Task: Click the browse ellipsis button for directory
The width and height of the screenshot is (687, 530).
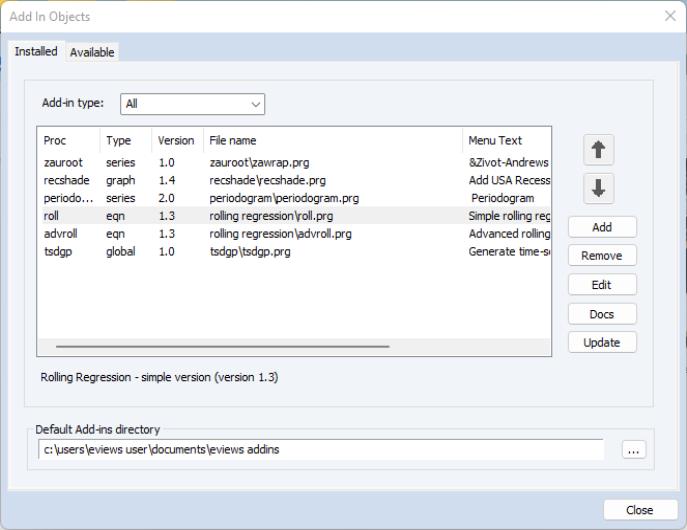Action: click(633, 451)
